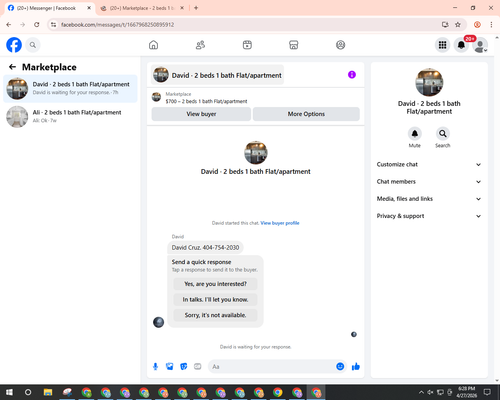Image resolution: width=500 pixels, height=400 pixels.
Task: Click conversation header David listing title
Action: [218, 75]
